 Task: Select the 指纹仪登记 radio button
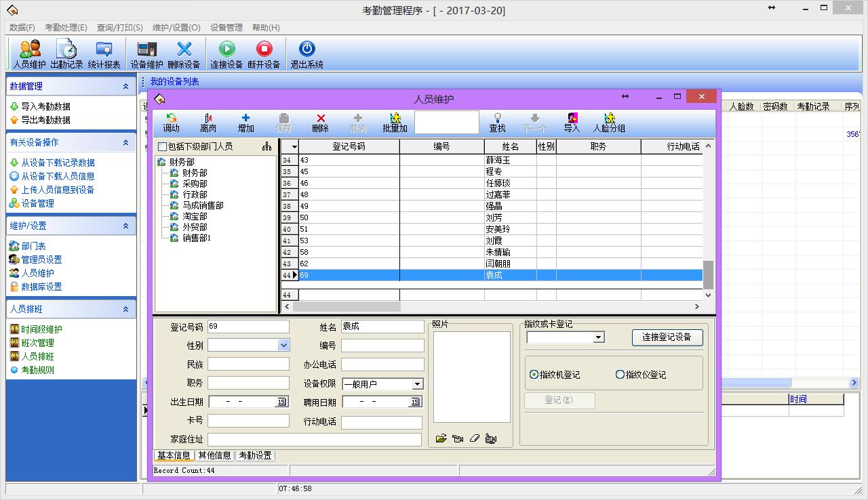(620, 375)
